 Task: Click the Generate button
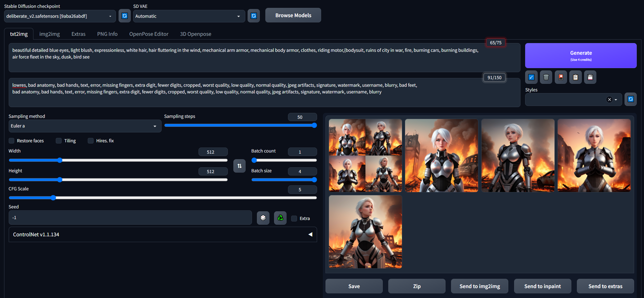581,56
